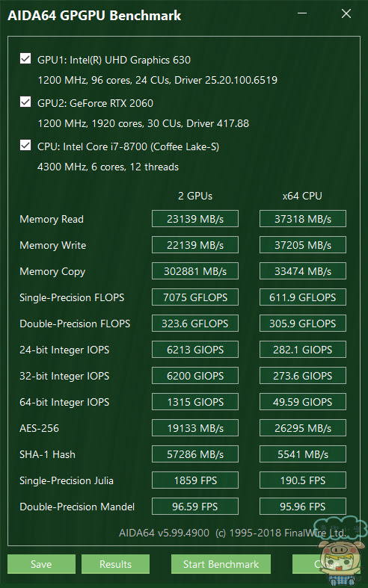Click CPU 32-bit value 273.6 GIOPS
The width and height of the screenshot is (368, 588).
pyautogui.click(x=303, y=376)
